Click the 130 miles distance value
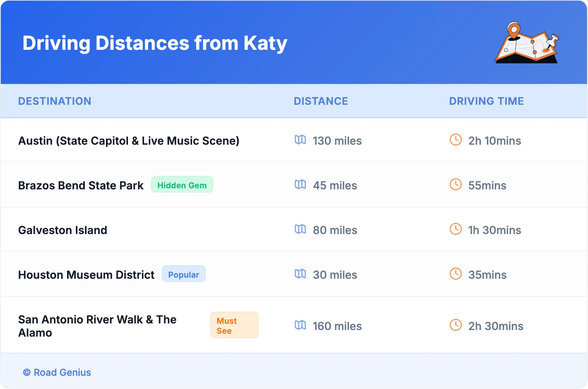588x389 pixels. tap(337, 141)
